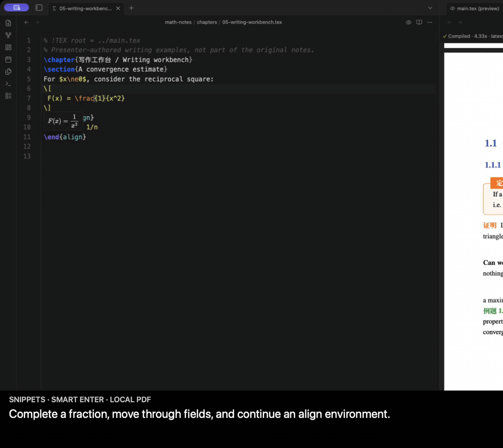Navigate back in the editor pane
This screenshot has width=503, height=448.
[26, 22]
